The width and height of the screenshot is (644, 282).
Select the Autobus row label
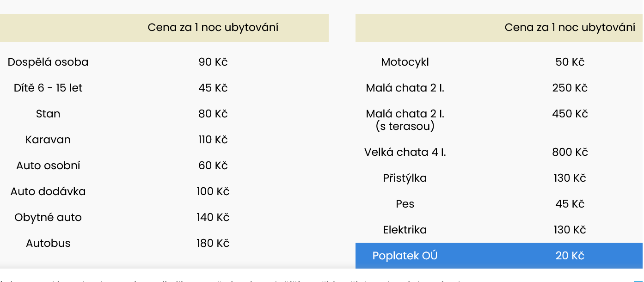pyautogui.click(x=48, y=243)
